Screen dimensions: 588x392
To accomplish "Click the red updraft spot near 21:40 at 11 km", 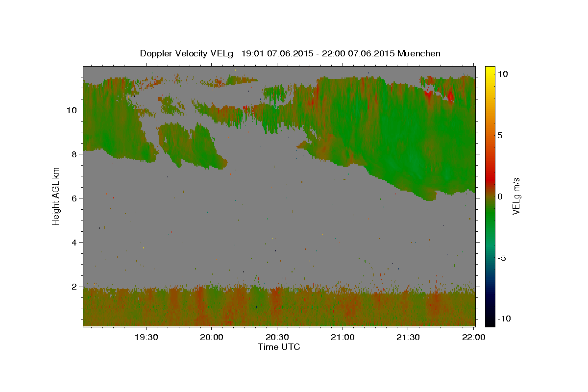I will click(429, 94).
